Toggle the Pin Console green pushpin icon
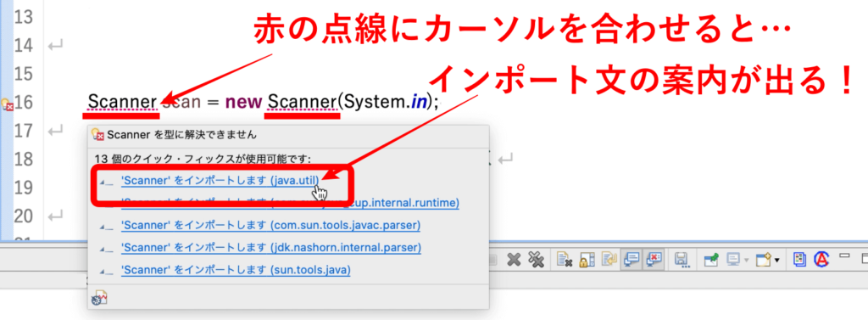The image size is (868, 320). pos(711,259)
